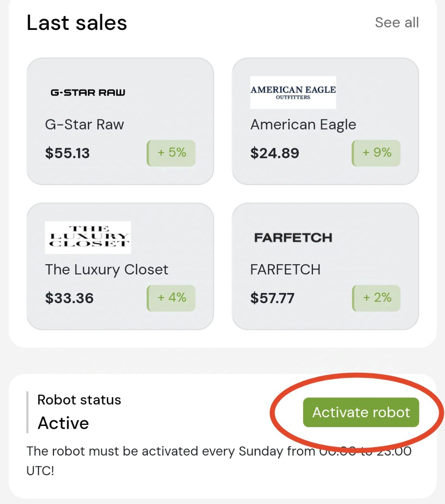Click the $55.13 price on G-Star Raw
445x504 pixels.
click(x=67, y=153)
